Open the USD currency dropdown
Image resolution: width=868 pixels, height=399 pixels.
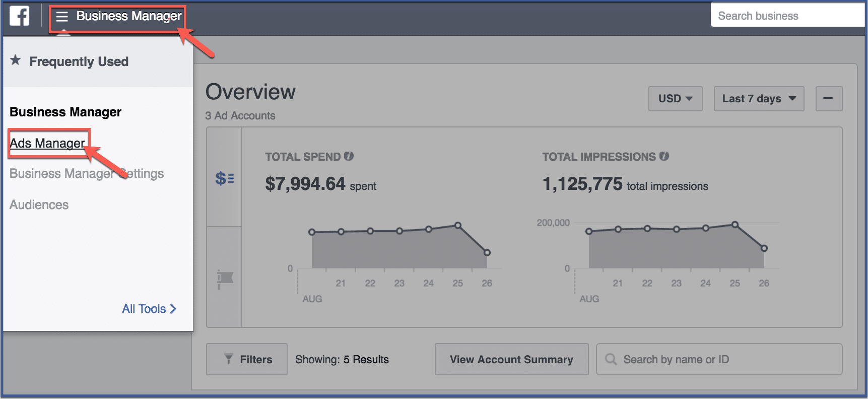[x=675, y=99]
